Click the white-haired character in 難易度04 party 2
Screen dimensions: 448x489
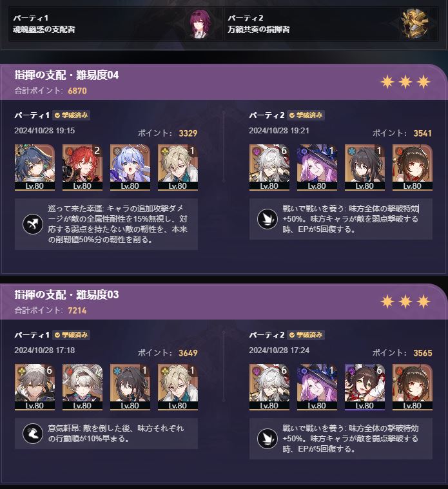(x=269, y=167)
